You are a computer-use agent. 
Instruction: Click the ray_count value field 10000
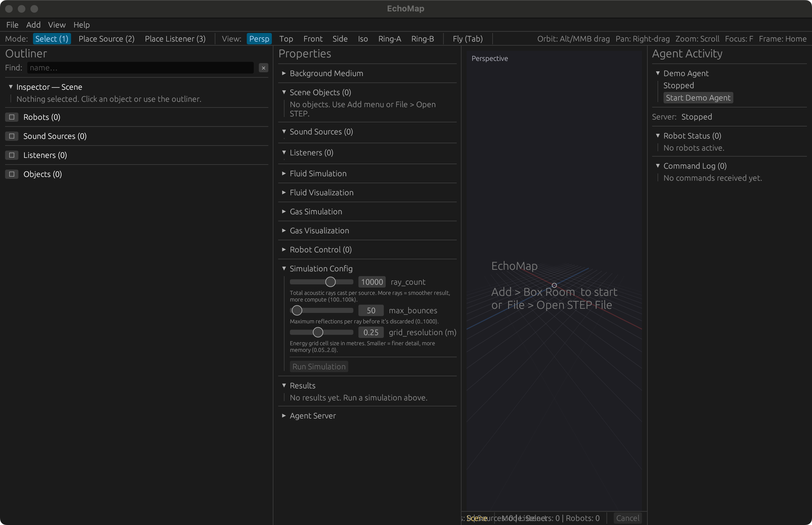(x=372, y=282)
